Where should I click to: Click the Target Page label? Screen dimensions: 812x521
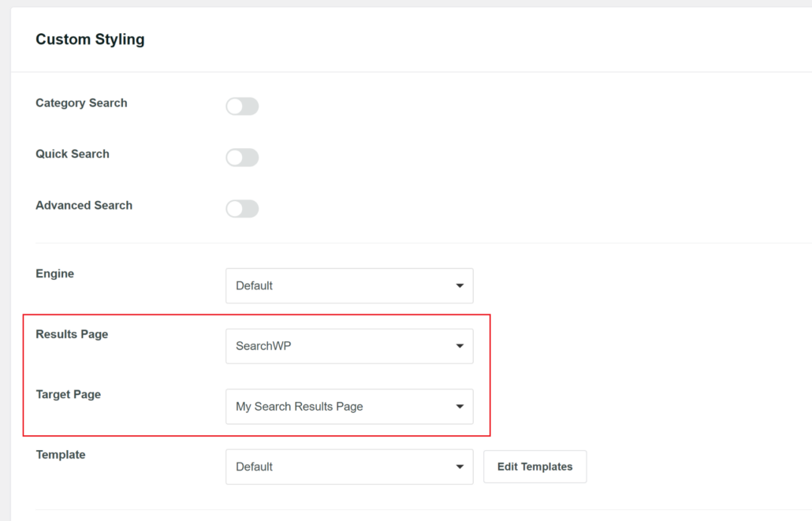pos(69,395)
